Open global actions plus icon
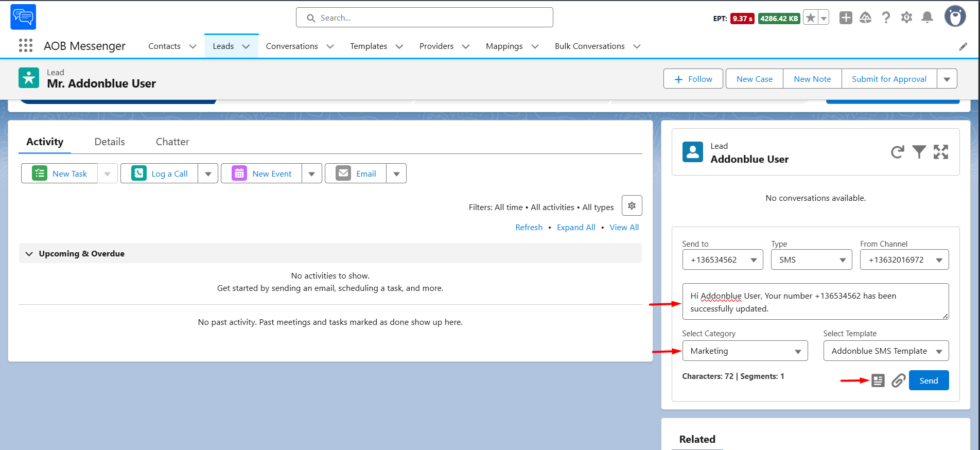Screen dimensions: 980x450 (846, 18)
